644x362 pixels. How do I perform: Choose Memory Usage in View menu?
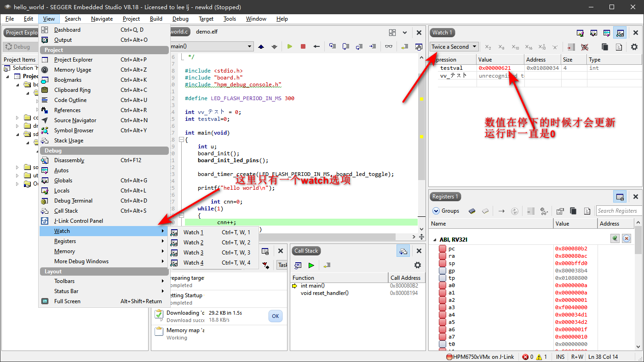[104, 70]
